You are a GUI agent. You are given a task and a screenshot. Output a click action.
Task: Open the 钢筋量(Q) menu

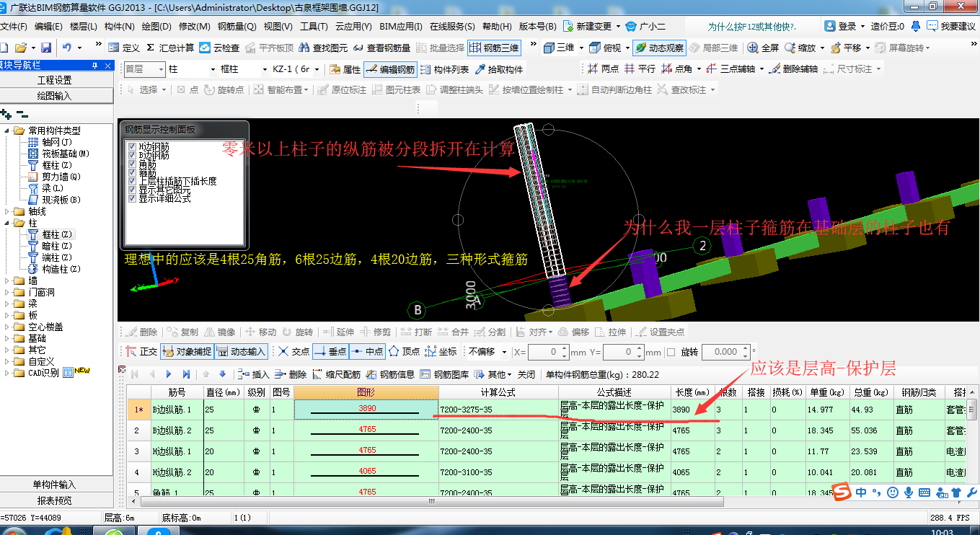coord(237,26)
